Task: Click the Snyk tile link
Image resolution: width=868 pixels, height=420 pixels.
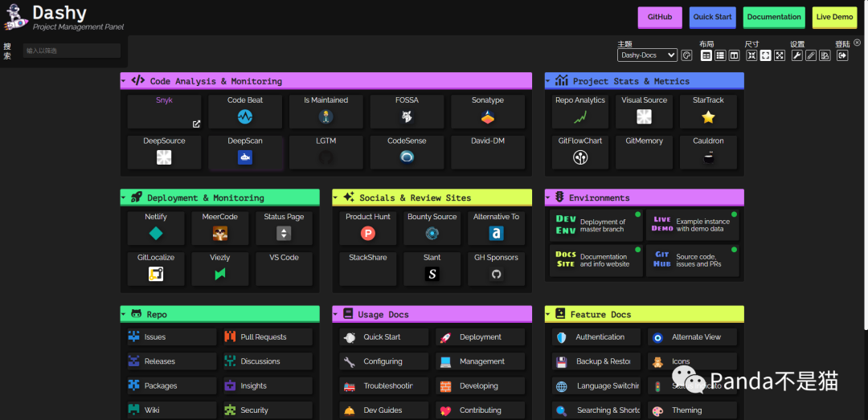Action: [x=165, y=112]
